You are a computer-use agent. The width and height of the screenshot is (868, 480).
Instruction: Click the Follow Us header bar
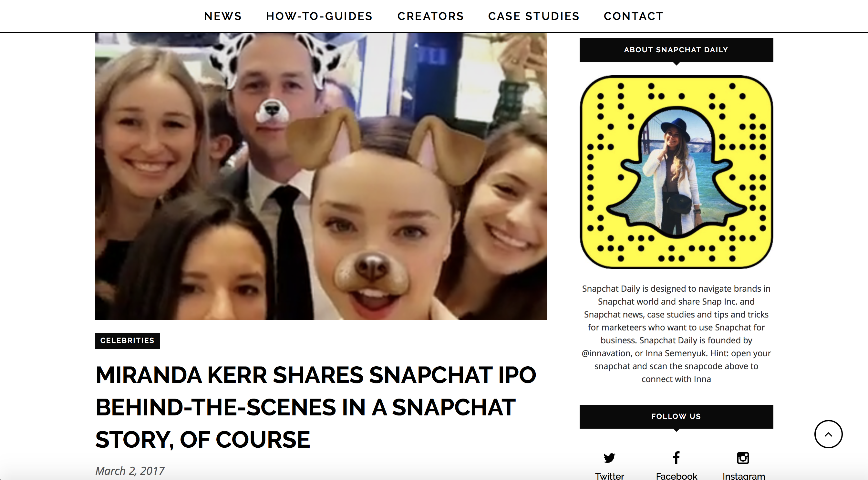(x=676, y=416)
